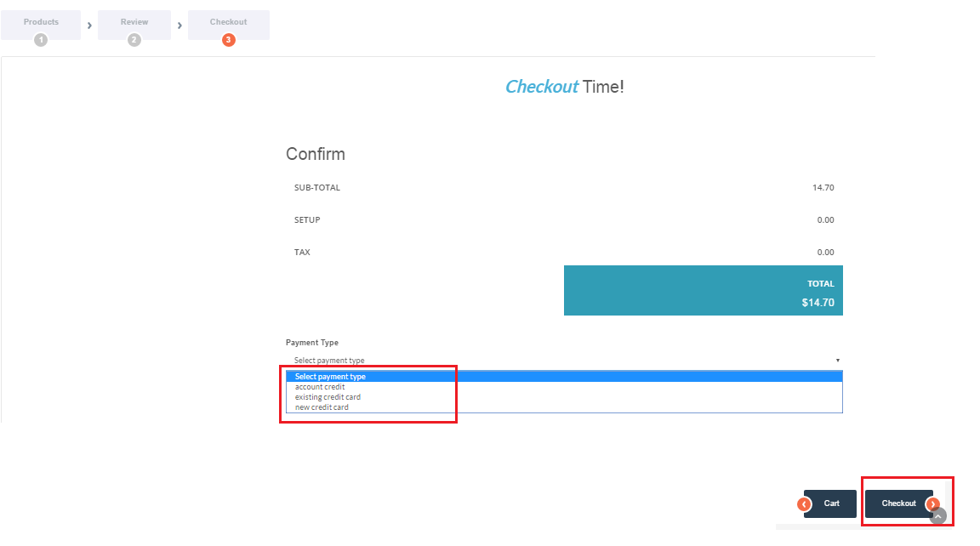The image size is (980, 546).
Task: Click the step 1 number badge
Action: pos(41,40)
